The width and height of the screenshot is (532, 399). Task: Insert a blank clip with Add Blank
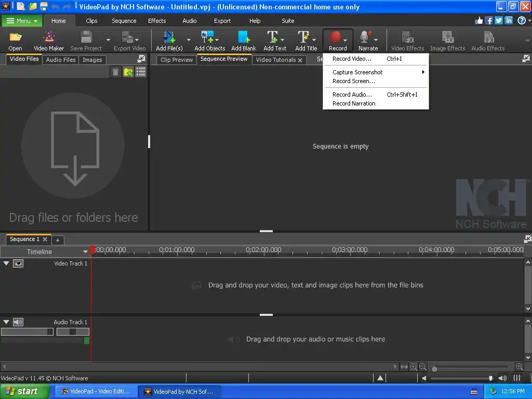[x=244, y=41]
